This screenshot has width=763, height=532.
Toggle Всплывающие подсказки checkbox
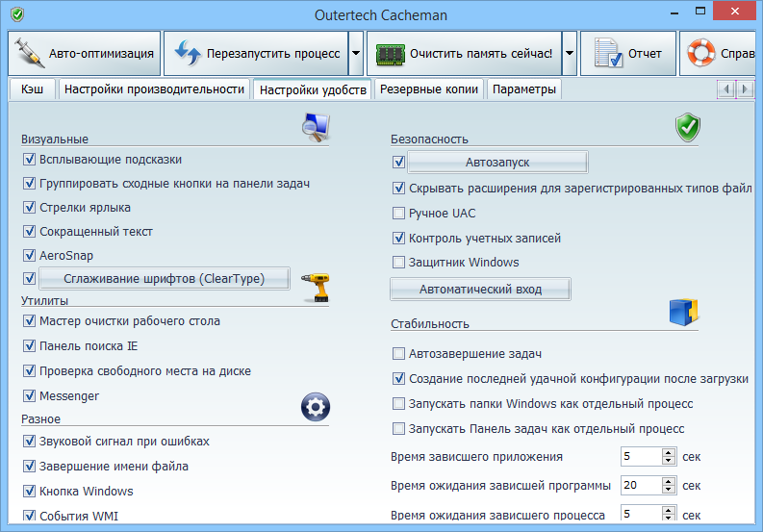coord(29,159)
